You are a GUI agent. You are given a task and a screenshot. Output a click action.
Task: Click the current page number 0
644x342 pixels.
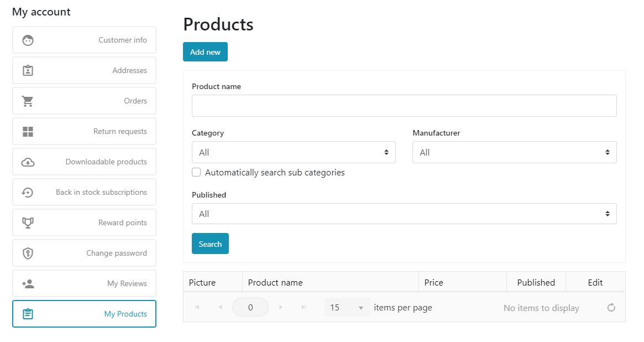tap(250, 308)
